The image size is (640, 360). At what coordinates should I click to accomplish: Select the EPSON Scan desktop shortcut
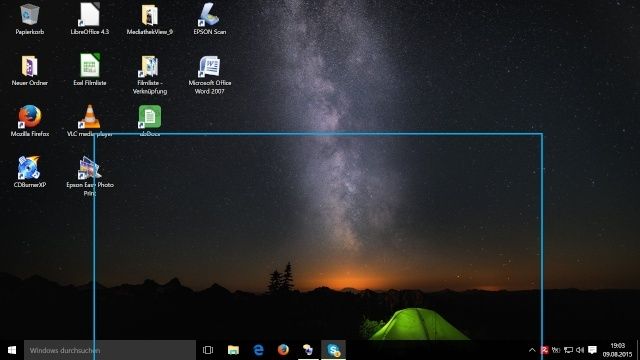(209, 14)
